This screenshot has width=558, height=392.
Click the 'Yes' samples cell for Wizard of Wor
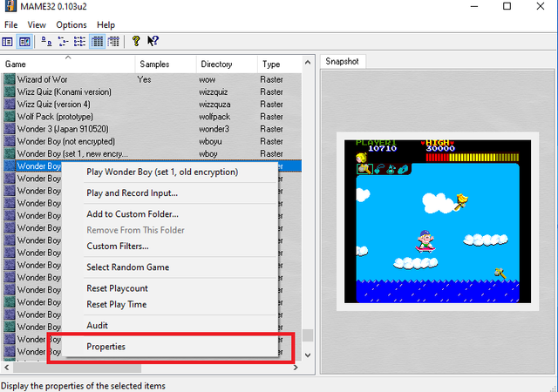(144, 79)
